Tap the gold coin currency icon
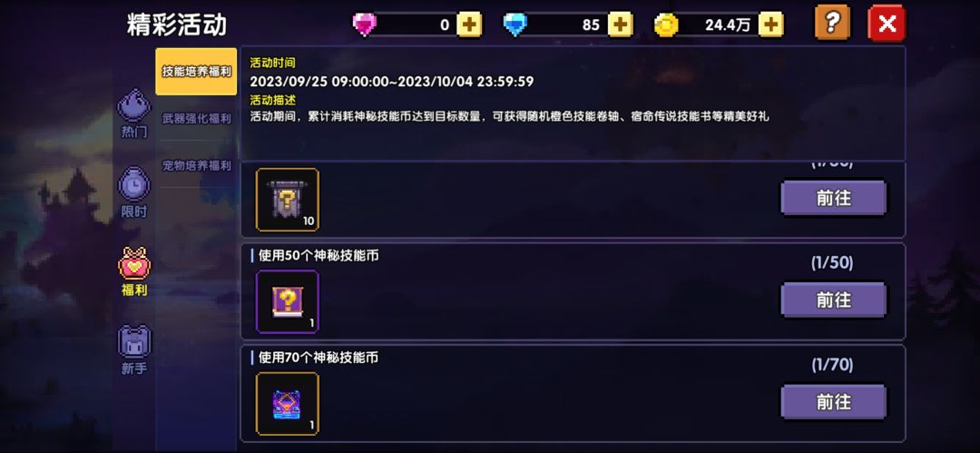 [666, 25]
